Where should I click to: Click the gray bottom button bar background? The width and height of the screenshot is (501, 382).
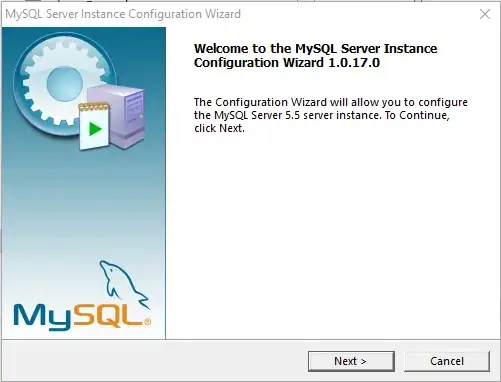pyautogui.click(x=153, y=361)
